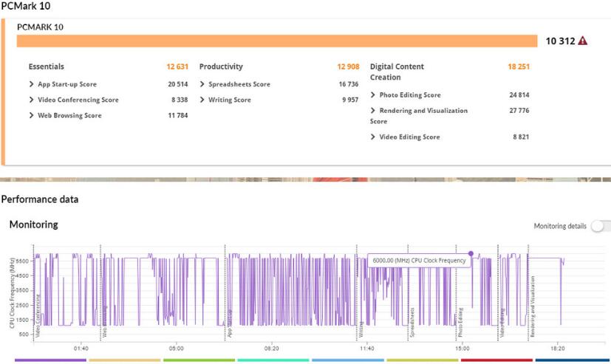The width and height of the screenshot is (611, 364).
Task: Click the App Start-up chart section marker
Action: (x=230, y=323)
